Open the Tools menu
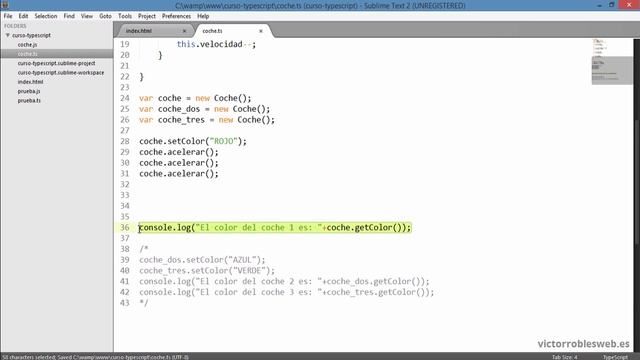 tap(125, 16)
